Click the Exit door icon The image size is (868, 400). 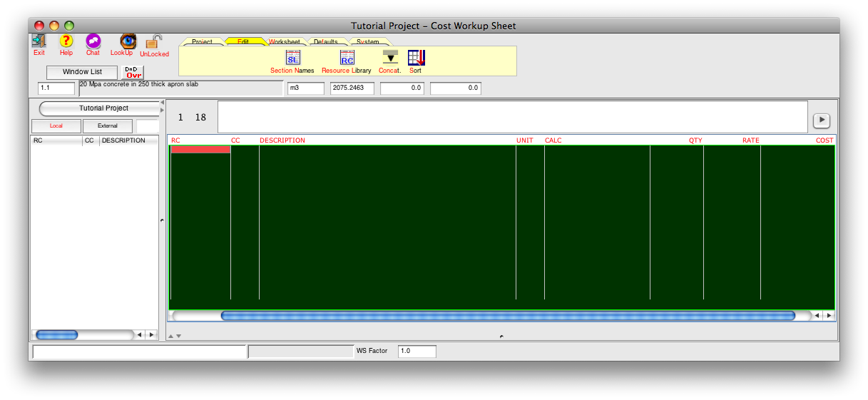tap(39, 41)
